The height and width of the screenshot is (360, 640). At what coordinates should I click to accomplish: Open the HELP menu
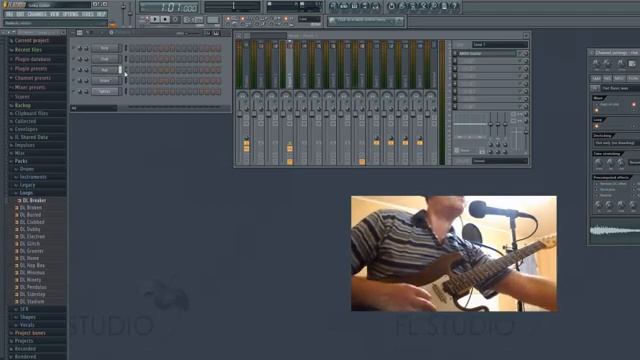[101, 14]
